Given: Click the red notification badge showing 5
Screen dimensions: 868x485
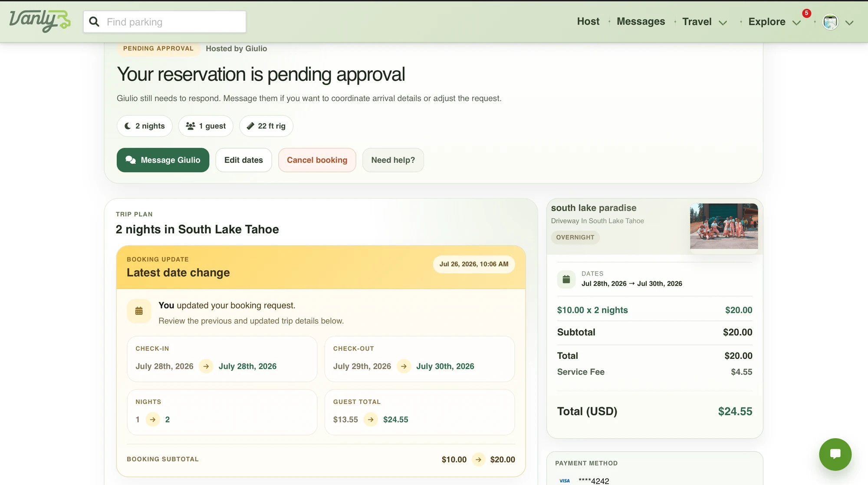Looking at the screenshot, I should (806, 13).
